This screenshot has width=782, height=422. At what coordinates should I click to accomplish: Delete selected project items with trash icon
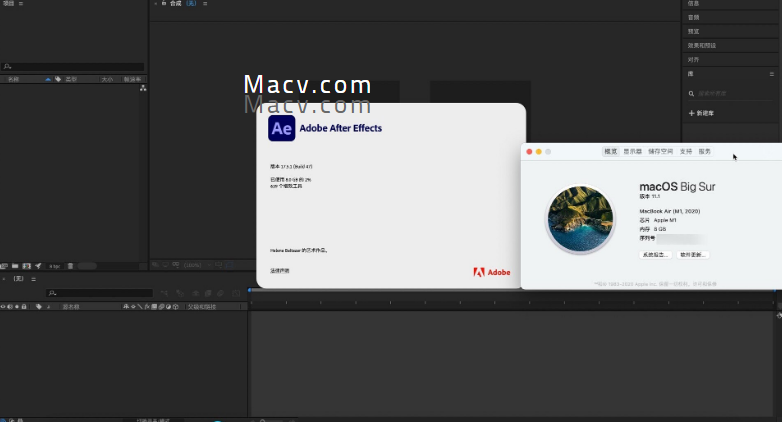tap(70, 266)
